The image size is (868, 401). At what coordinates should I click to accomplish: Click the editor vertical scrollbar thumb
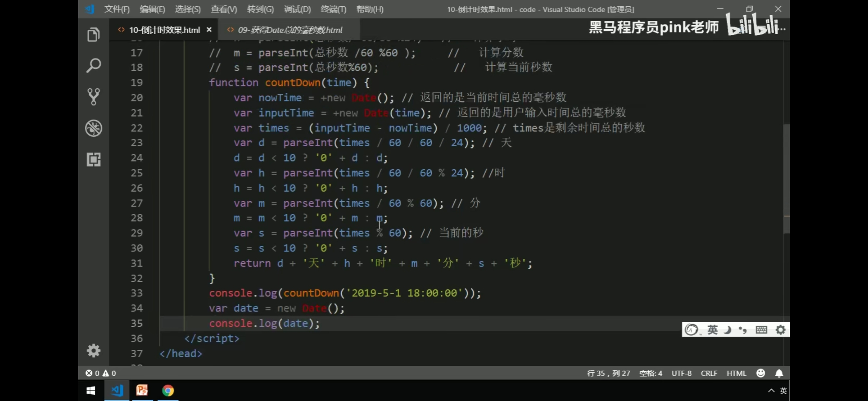(786, 178)
